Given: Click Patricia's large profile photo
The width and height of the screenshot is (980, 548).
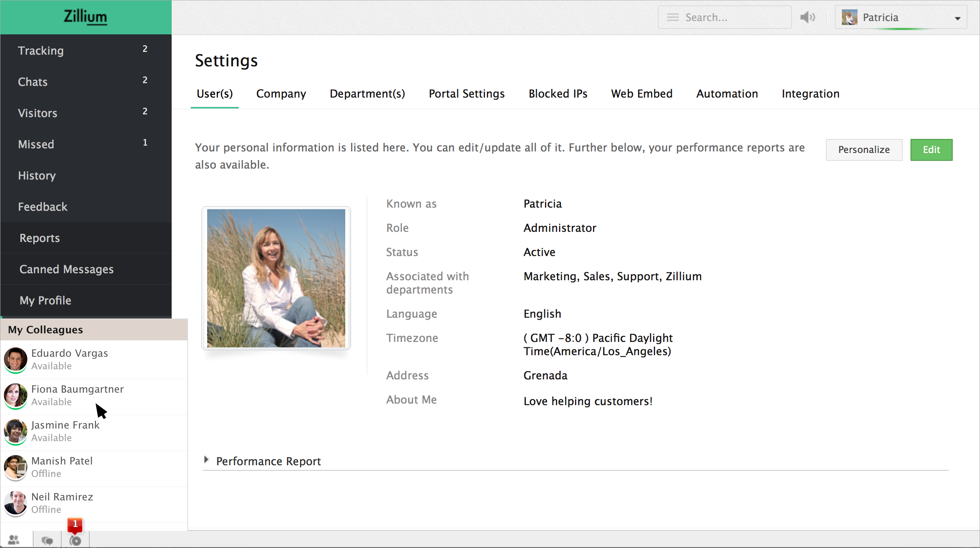Looking at the screenshot, I should point(276,278).
